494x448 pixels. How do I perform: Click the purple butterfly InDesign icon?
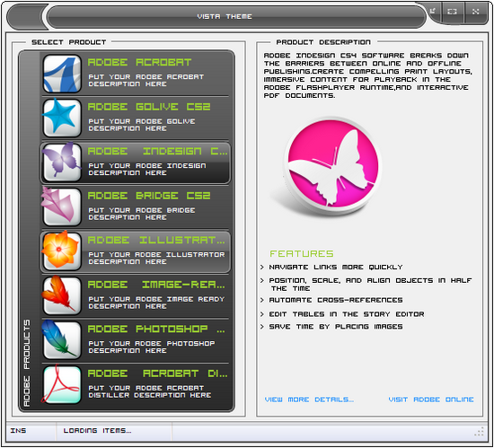coord(62,162)
